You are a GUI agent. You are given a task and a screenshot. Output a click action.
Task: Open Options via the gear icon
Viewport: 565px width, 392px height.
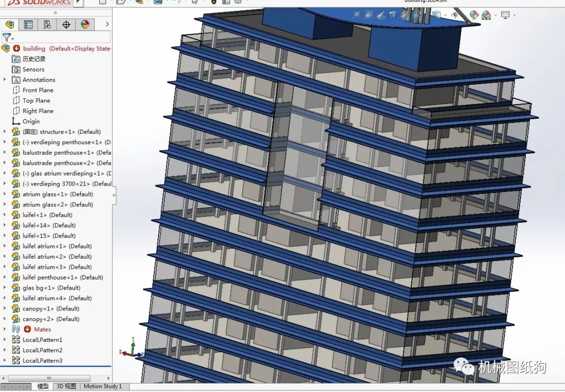coord(238,2)
